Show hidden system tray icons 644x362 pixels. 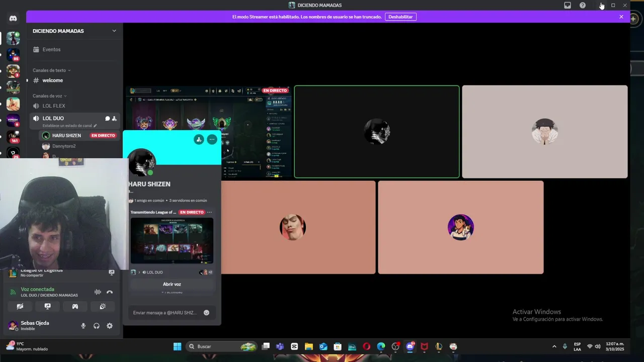[x=554, y=346]
